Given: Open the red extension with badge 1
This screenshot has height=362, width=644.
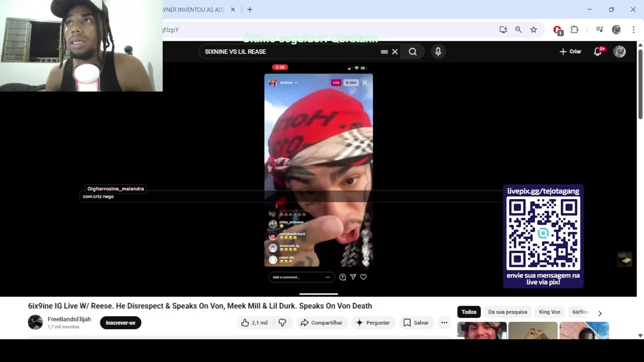Looking at the screenshot, I should 557,30.
